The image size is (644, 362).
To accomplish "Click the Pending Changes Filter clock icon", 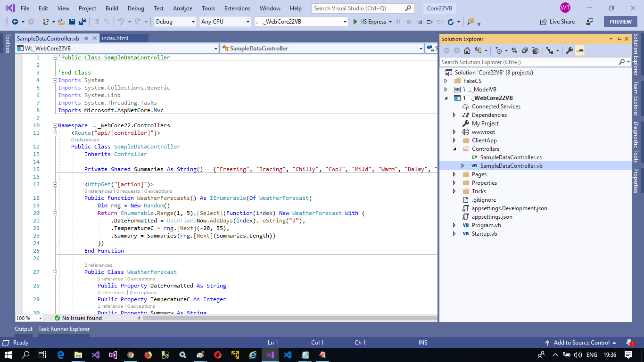I will tap(499, 50).
